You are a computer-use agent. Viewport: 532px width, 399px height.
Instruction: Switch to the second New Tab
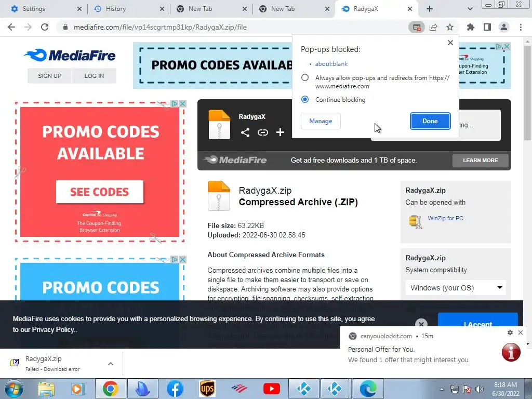[295, 9]
